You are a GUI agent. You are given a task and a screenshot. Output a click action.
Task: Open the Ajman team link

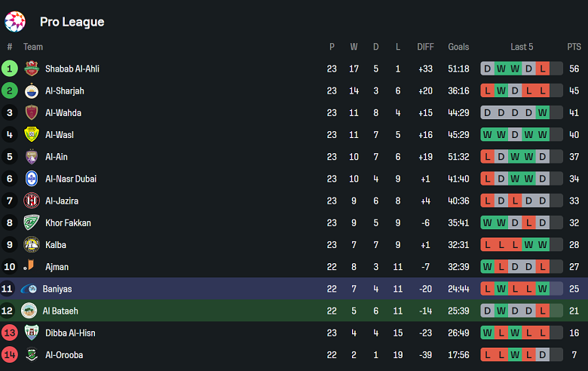coord(57,267)
